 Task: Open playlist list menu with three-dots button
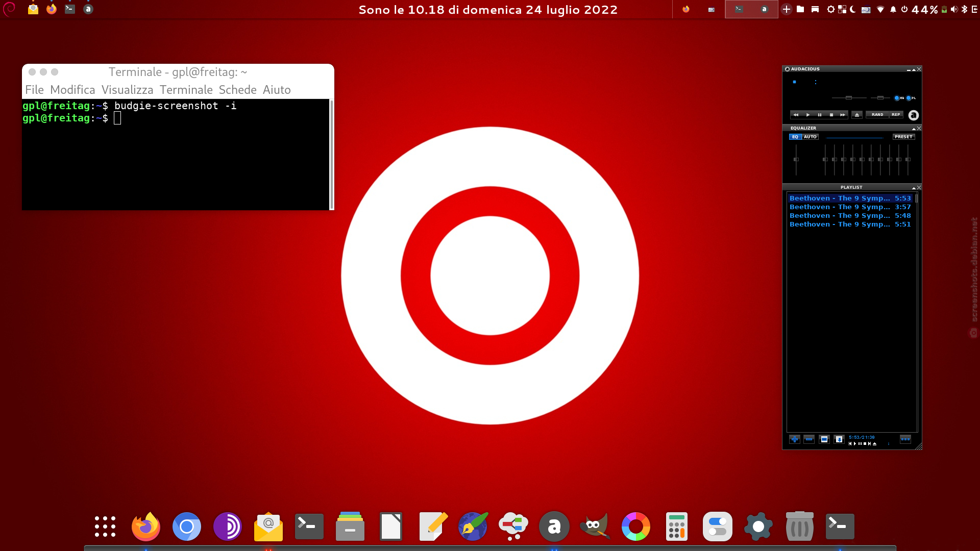coord(905,439)
